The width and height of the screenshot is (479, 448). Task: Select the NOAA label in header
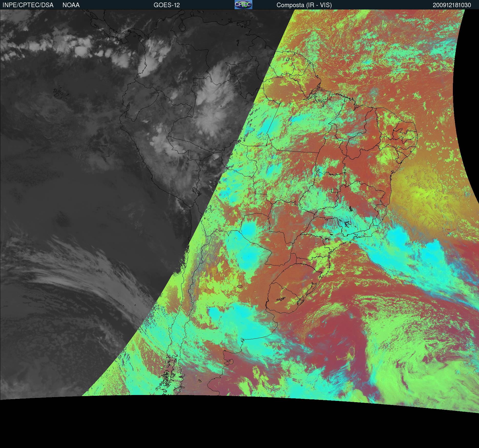[71, 5]
